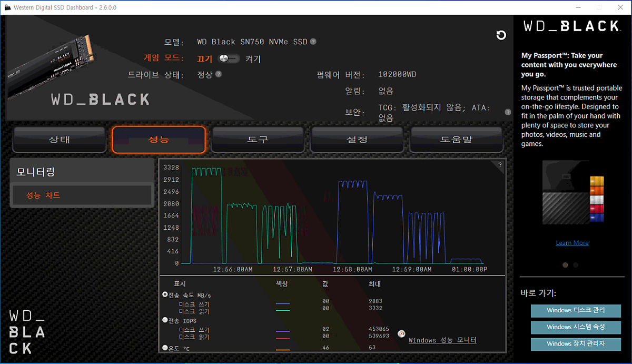Click the purple IOPS 디스크 쓰기 color line
Screen dimensions: 632x364
coord(283,331)
